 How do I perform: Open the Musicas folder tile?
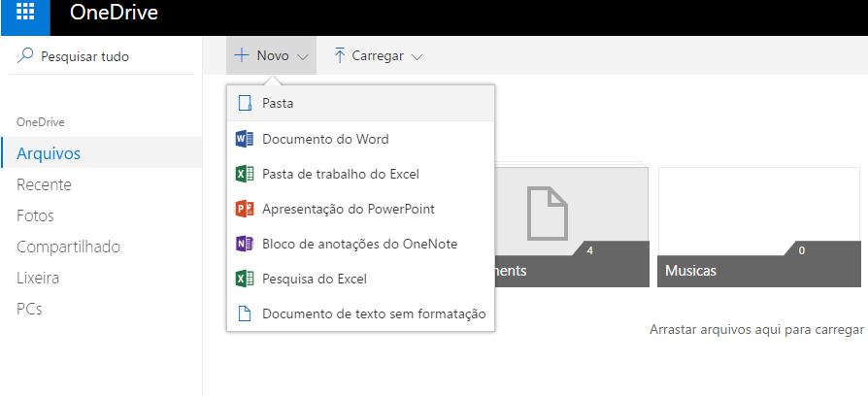(x=759, y=227)
